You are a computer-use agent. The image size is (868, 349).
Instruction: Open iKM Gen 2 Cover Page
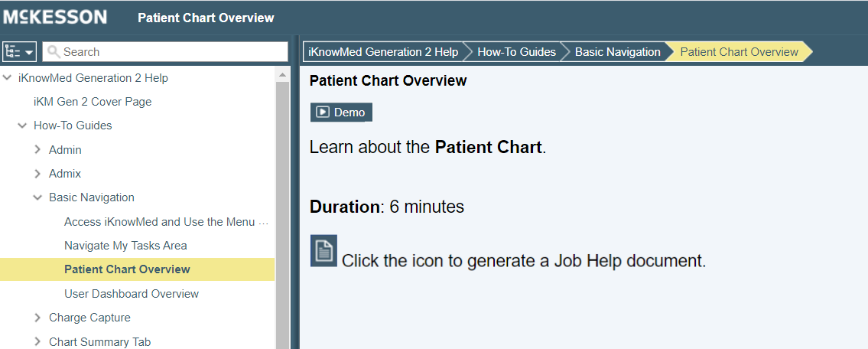pyautogui.click(x=93, y=102)
